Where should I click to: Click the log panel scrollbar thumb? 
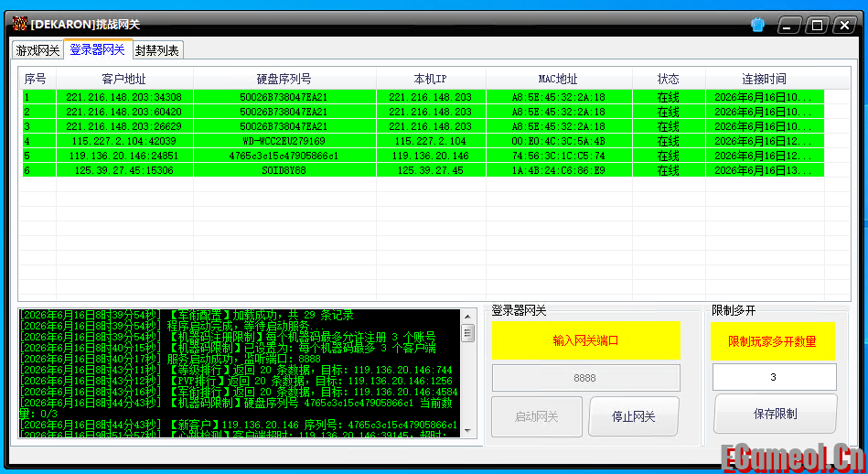click(467, 333)
